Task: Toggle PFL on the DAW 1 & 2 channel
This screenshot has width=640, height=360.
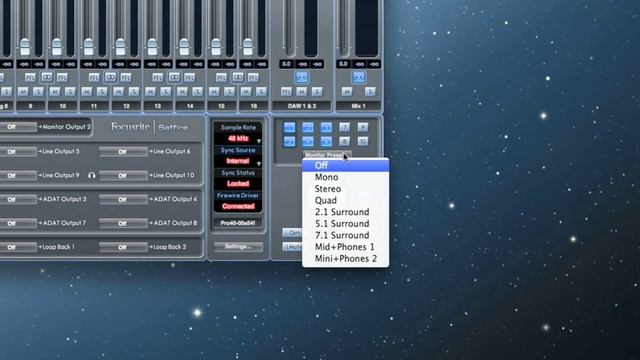Action: coord(286,92)
